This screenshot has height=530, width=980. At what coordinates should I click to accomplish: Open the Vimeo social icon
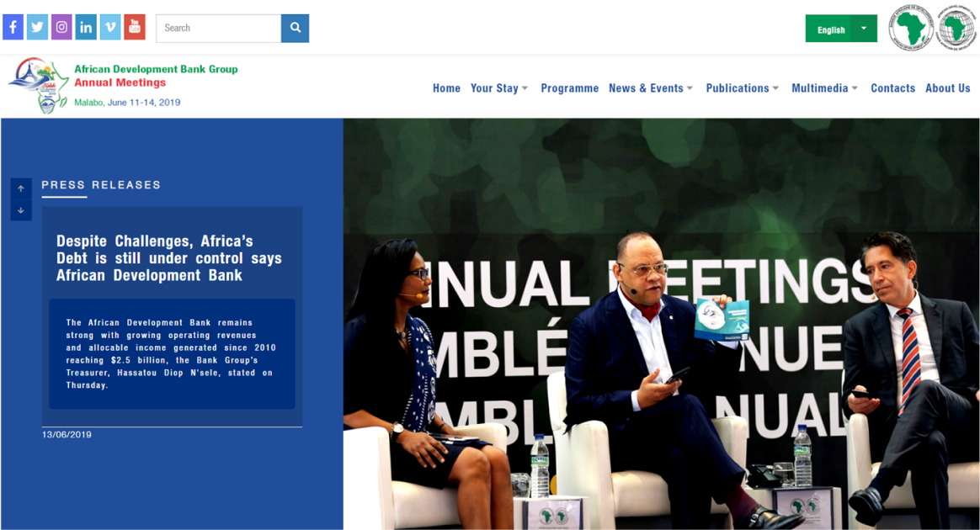point(110,28)
